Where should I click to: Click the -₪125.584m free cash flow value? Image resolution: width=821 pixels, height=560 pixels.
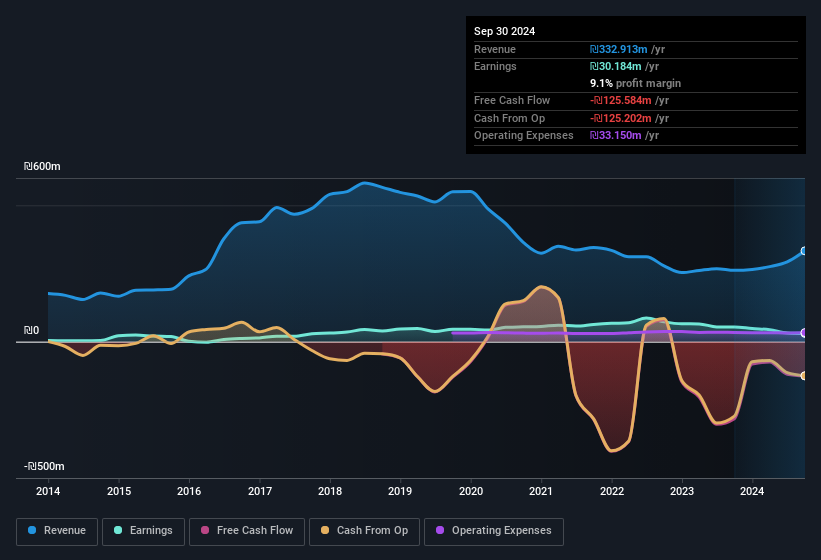click(x=620, y=100)
